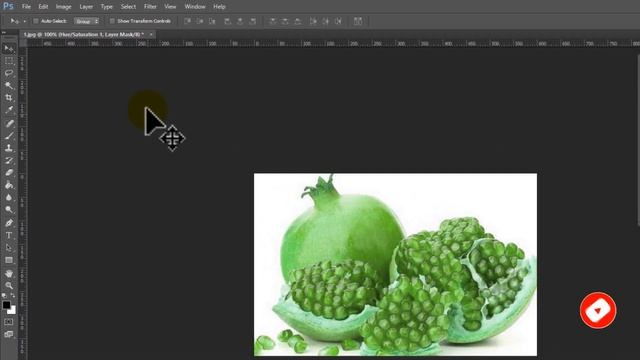The width and height of the screenshot is (640, 360).
Task: Select the Healing Brush tool
Action: (9, 124)
